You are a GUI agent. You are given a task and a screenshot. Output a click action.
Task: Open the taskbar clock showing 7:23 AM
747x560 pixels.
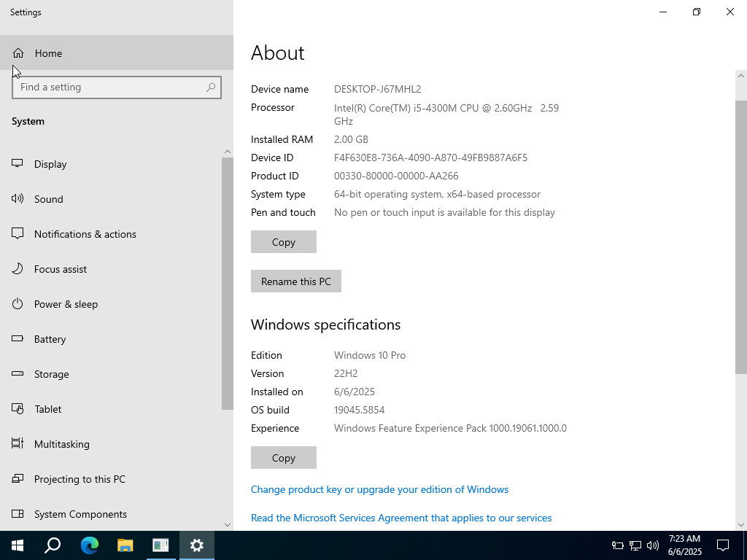coord(684,545)
